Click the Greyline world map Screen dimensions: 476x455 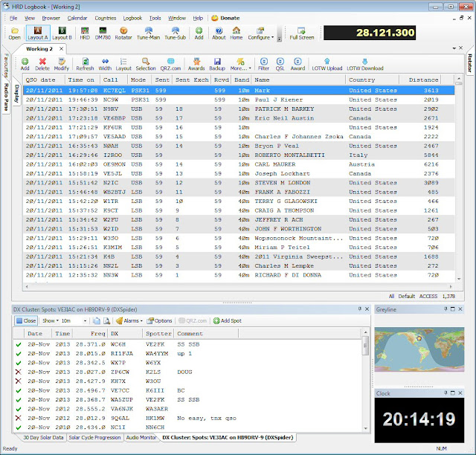pos(419,349)
